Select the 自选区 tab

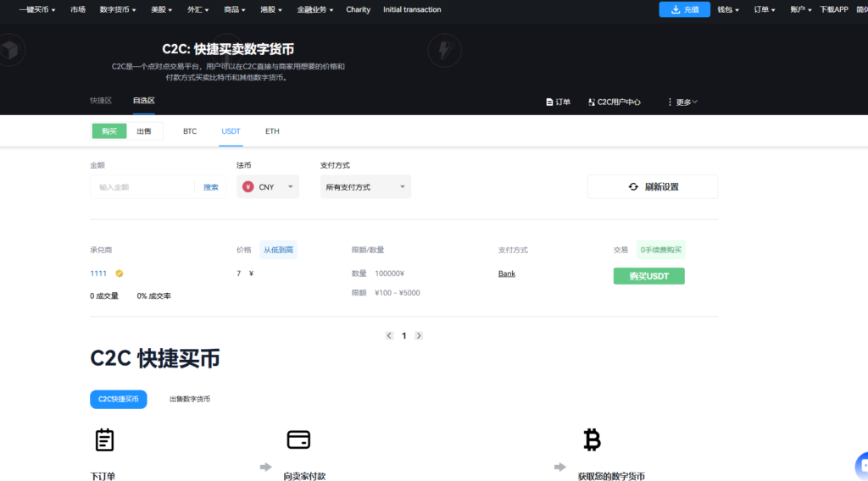143,101
